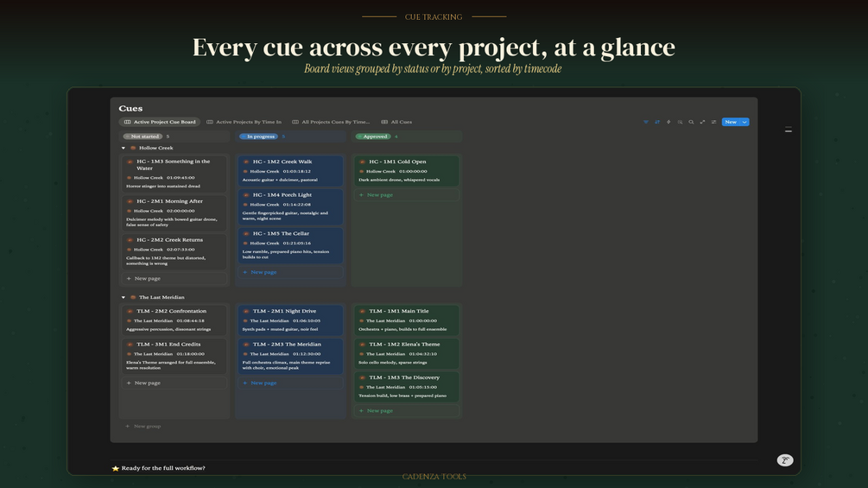Click the Ready for the full workflow? text
The height and width of the screenshot is (488, 868).
[163, 468]
